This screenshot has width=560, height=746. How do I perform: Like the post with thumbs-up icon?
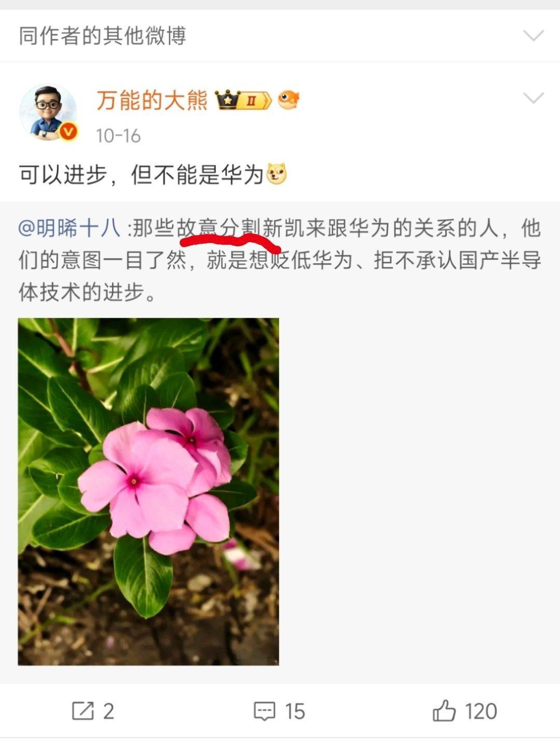[x=444, y=710]
